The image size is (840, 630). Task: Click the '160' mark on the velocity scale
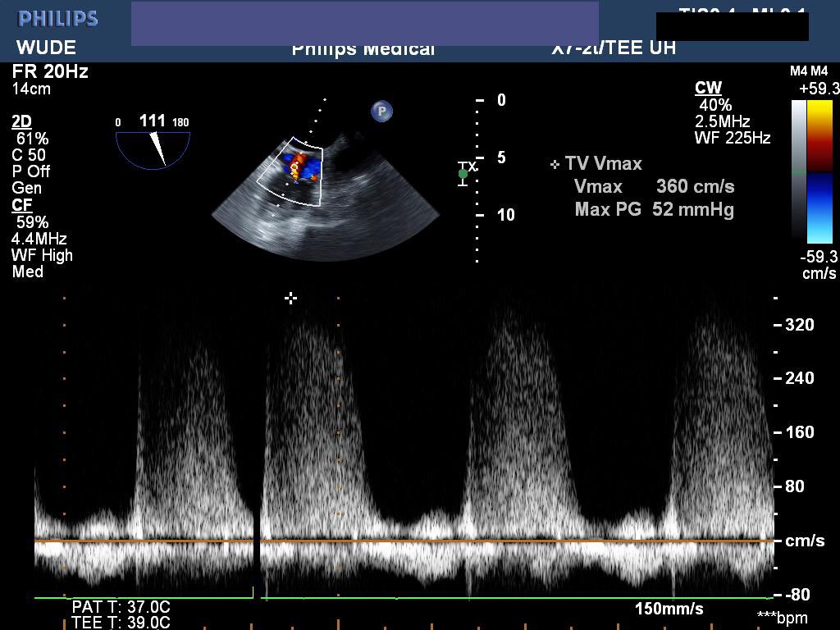pyautogui.click(x=799, y=432)
